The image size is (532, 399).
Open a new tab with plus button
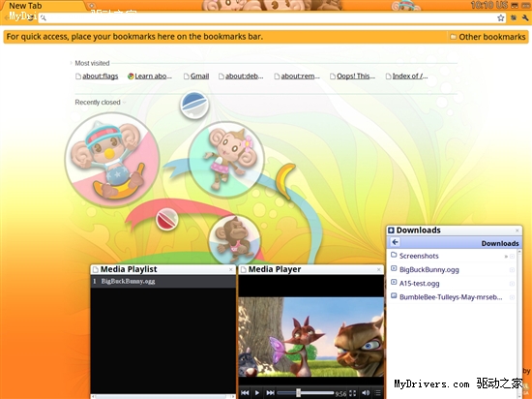(91, 6)
